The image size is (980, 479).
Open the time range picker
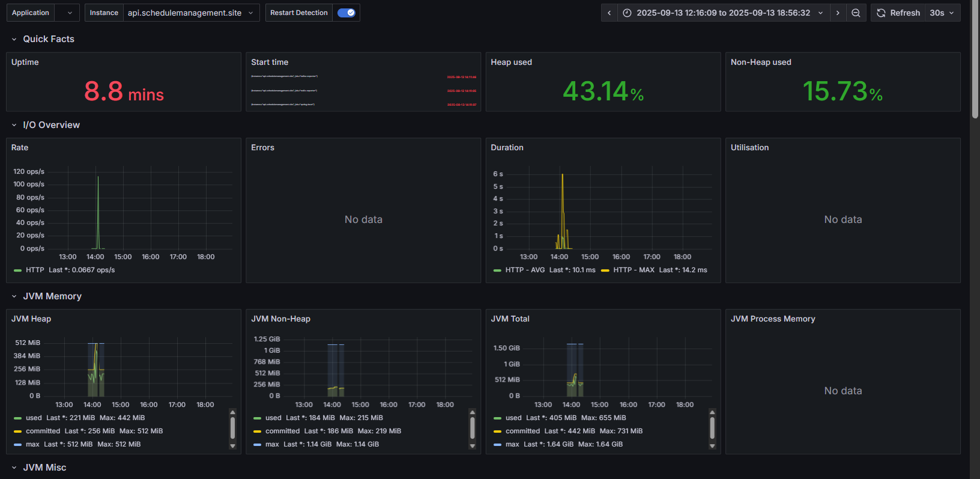[723, 13]
